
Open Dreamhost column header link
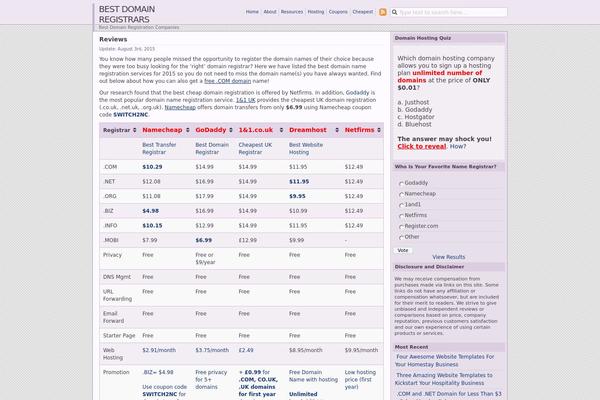pyautogui.click(x=308, y=130)
